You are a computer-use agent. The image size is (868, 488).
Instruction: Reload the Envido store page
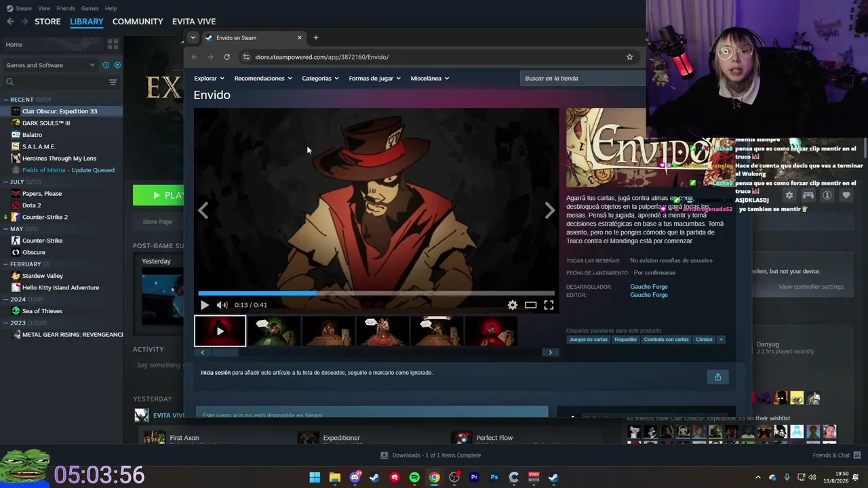pos(226,57)
